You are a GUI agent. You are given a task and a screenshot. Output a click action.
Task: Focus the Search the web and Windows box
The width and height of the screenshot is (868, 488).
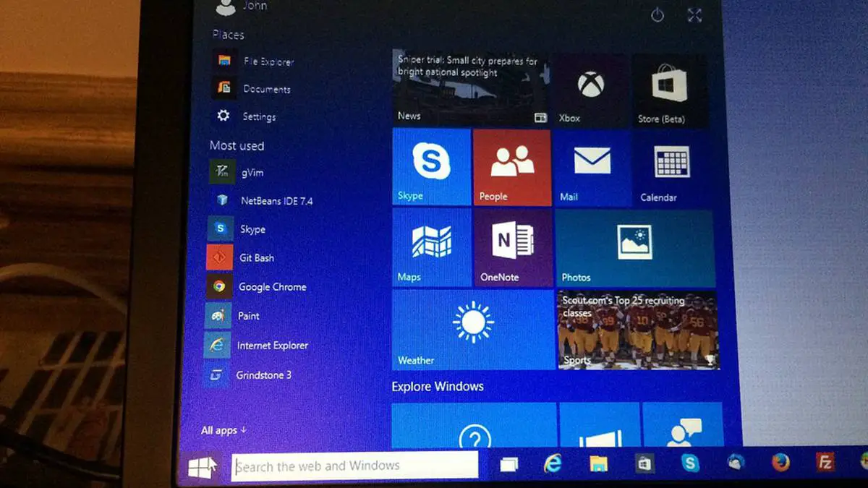click(x=354, y=466)
